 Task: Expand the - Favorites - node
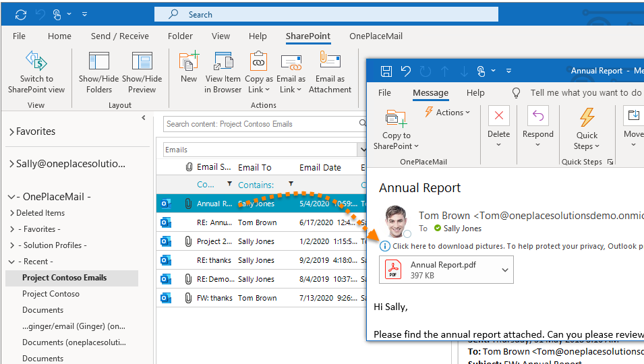point(12,229)
